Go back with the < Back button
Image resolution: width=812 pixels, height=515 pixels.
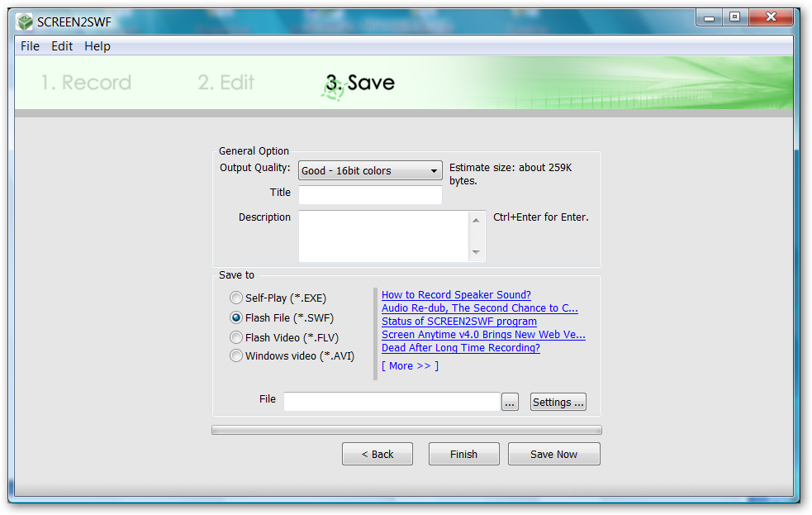(378, 454)
